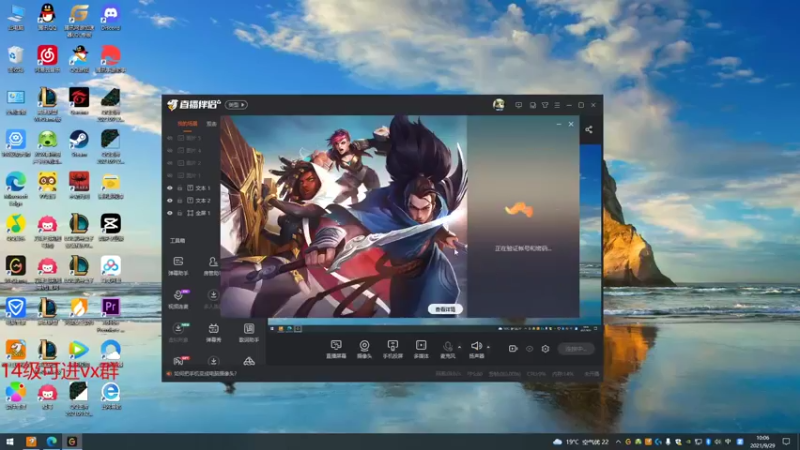Expand the speaker options arrow
800x450 pixels.
pos(488,347)
